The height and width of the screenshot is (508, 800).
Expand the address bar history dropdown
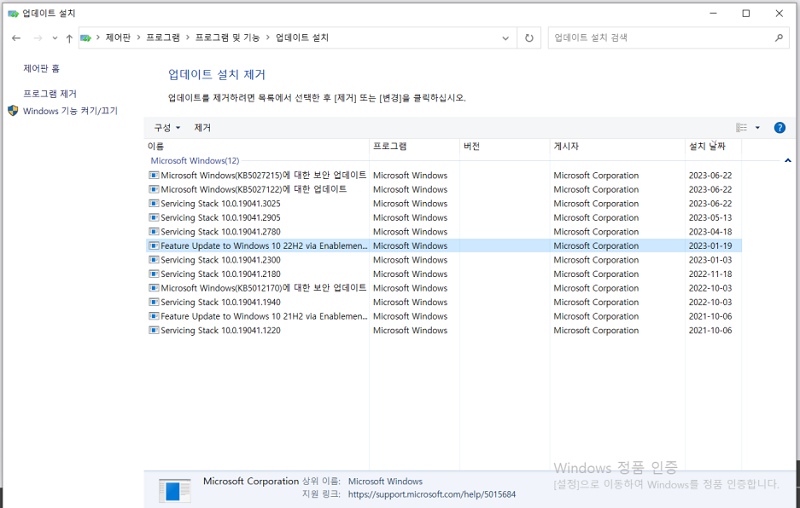point(505,38)
